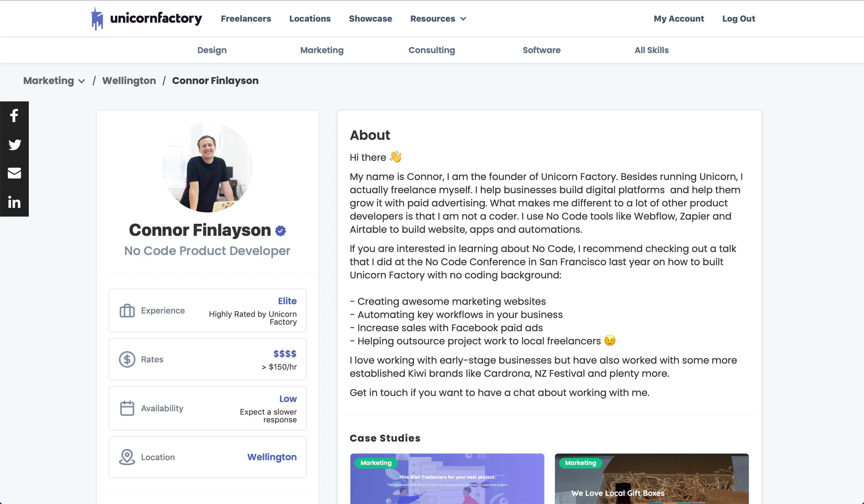Click the Location pin icon
864x504 pixels.
[x=127, y=457]
